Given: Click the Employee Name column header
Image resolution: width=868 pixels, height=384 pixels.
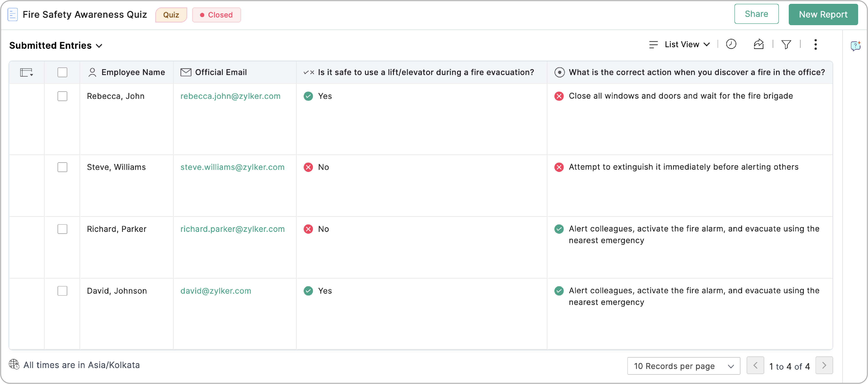Looking at the screenshot, I should coord(127,72).
